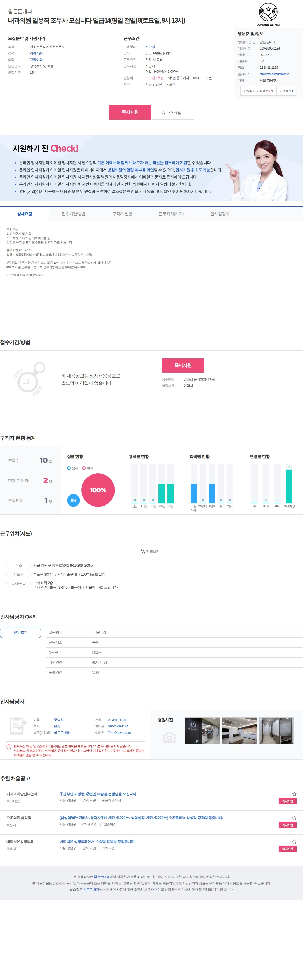This screenshot has width=303, height=980.
Task: Click the mobile number 010-2868-1124 in 인사담당자
Action: (x=118, y=726)
